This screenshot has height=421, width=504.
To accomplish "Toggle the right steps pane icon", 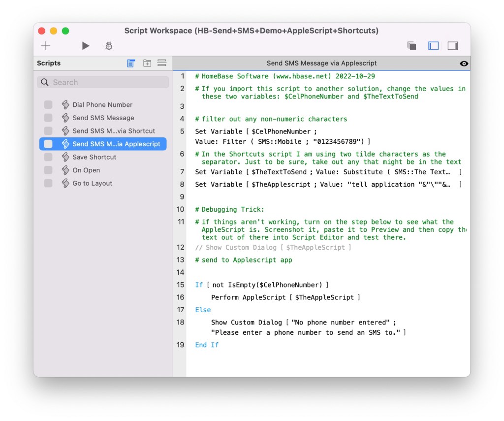I will point(453,46).
